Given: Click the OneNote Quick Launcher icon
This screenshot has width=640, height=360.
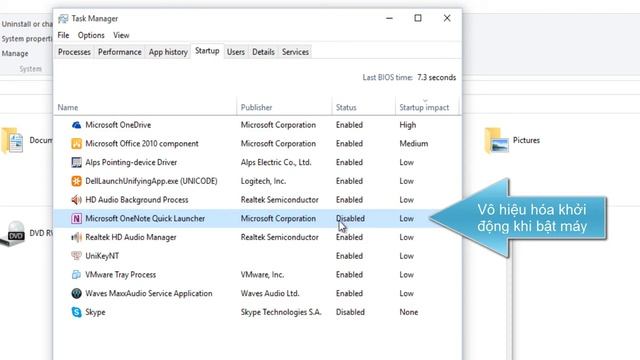Looking at the screenshot, I should (x=76, y=218).
